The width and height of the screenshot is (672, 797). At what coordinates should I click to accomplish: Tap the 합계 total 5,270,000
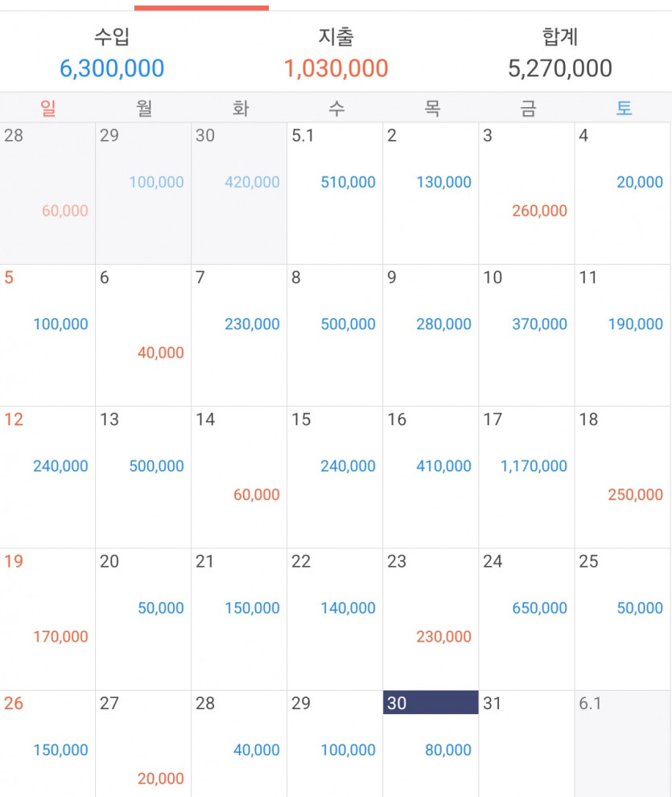560,68
